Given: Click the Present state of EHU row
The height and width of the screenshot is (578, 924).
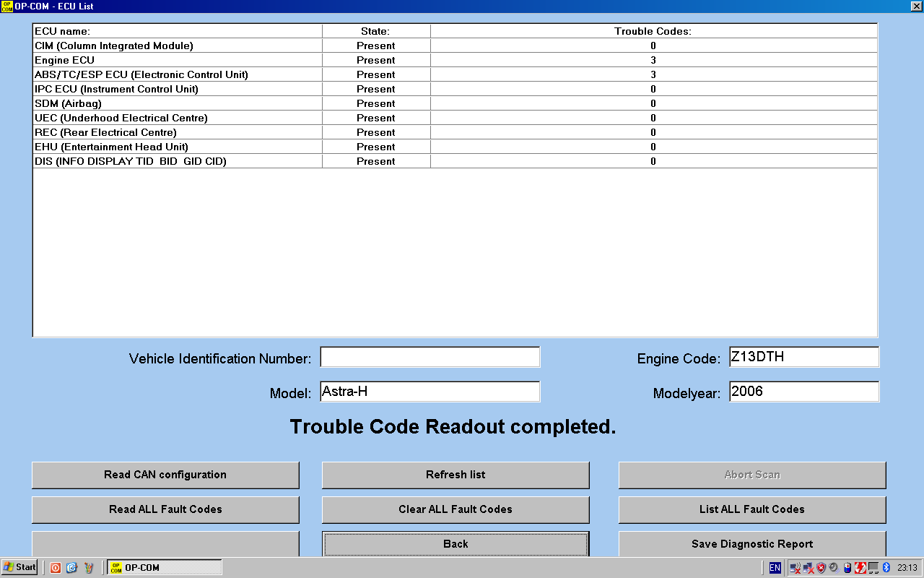Looking at the screenshot, I should 376,147.
